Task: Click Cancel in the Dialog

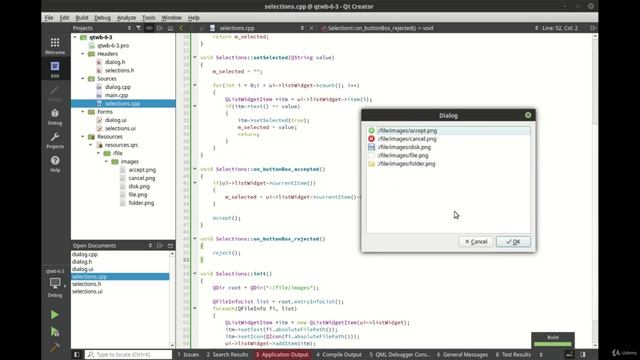Action: (476, 242)
